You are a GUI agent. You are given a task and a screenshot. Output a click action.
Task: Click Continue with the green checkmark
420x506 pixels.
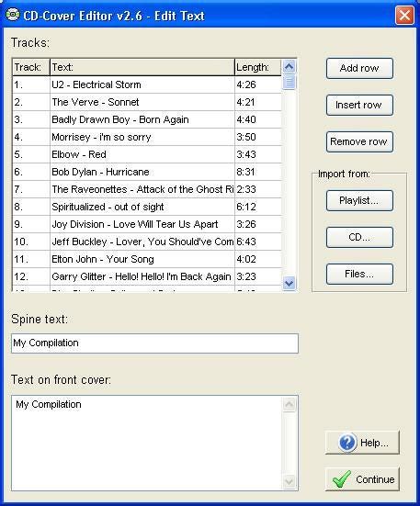point(362,479)
